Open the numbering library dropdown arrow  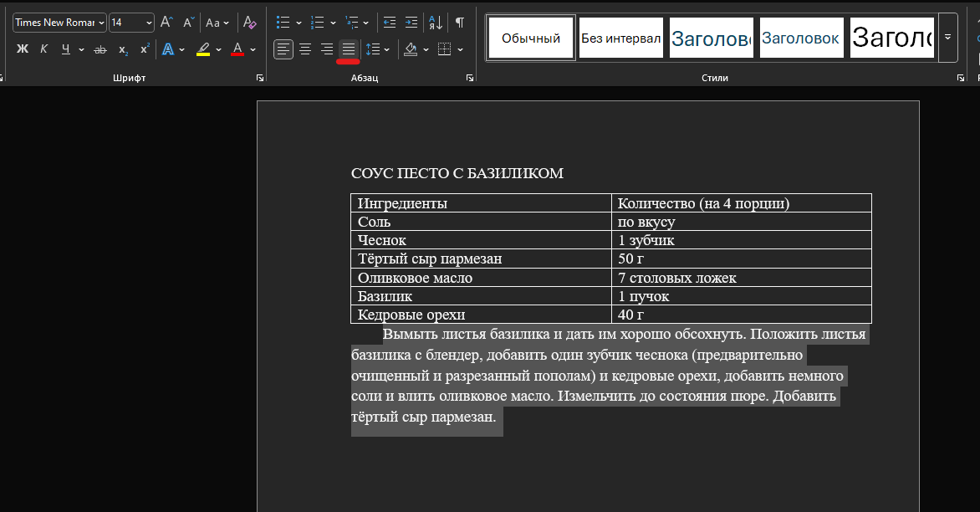pos(333,23)
